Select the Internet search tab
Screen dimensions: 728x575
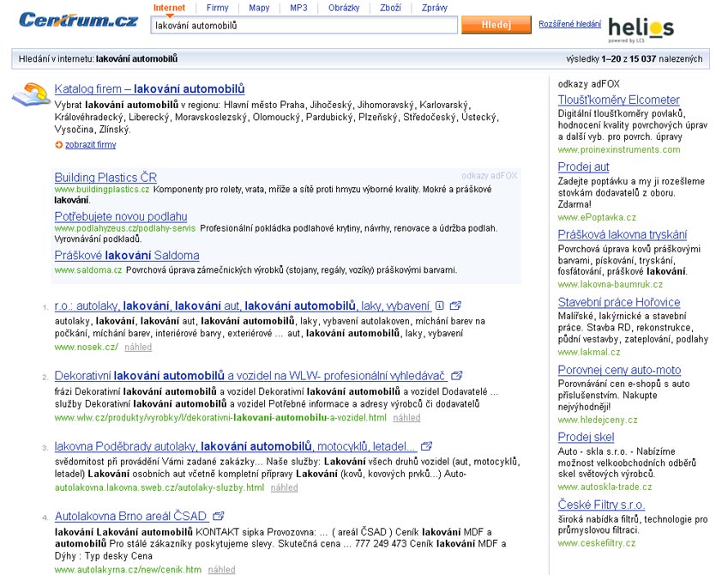[x=169, y=8]
